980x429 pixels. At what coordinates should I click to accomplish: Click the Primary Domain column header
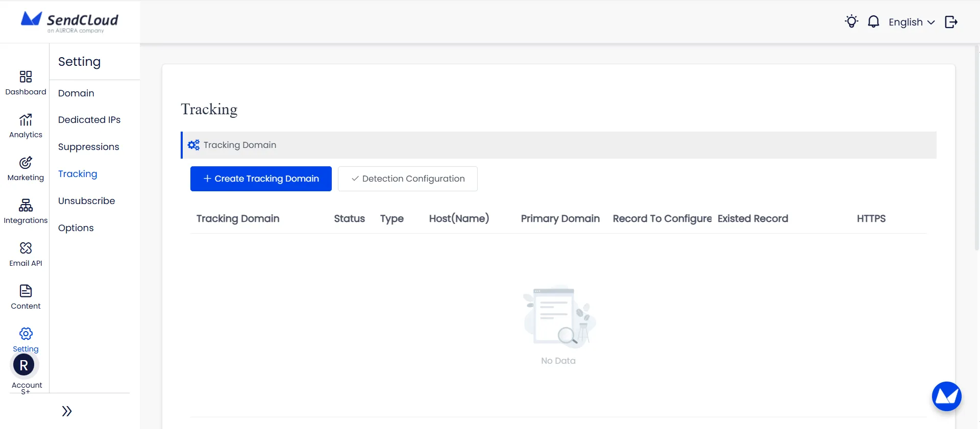[560, 218]
